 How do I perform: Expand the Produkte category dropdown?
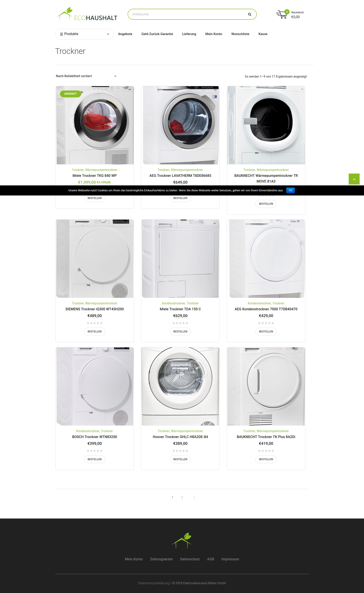(84, 34)
